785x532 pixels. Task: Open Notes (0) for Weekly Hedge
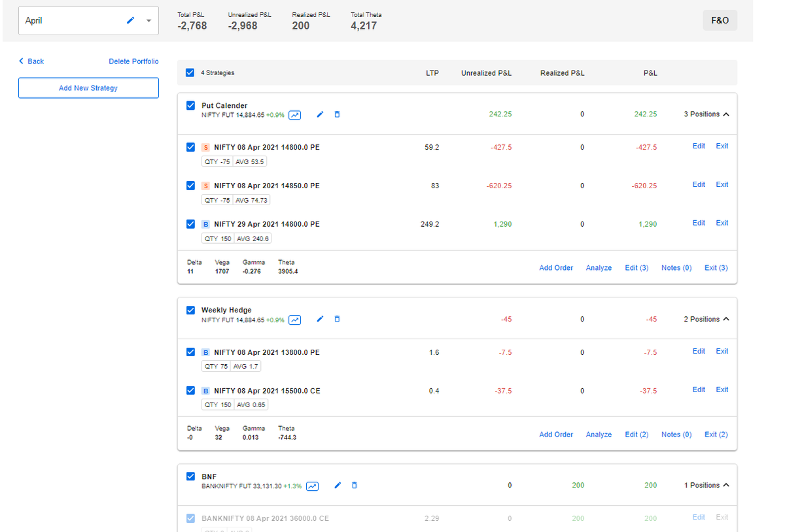pyautogui.click(x=676, y=435)
